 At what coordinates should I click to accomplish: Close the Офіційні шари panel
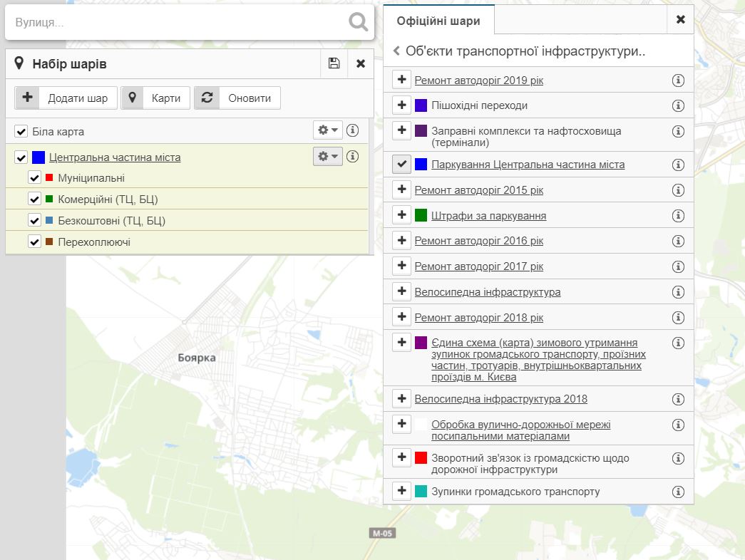[x=680, y=19]
